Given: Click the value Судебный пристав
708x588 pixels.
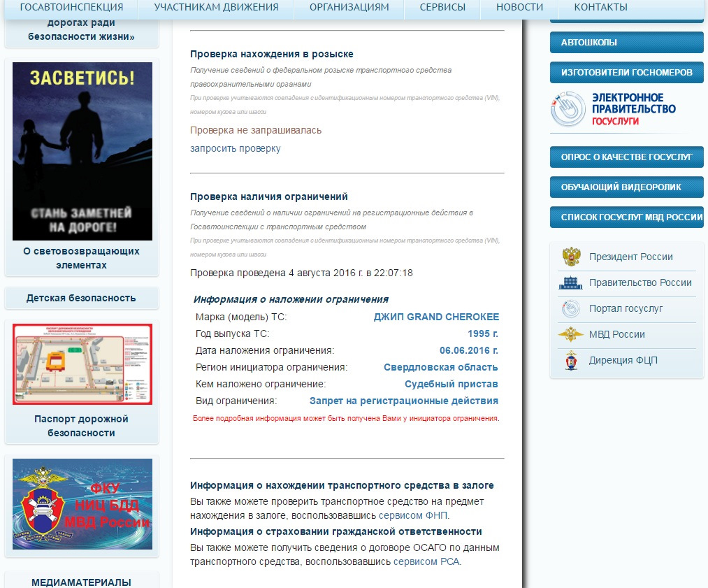Looking at the screenshot, I should click(x=451, y=384).
